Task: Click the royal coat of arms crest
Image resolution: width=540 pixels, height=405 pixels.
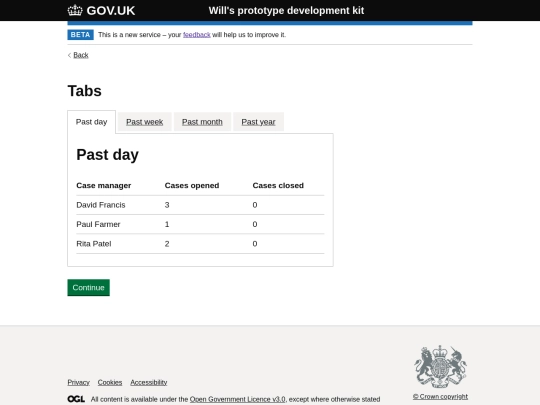Action: coord(440,366)
